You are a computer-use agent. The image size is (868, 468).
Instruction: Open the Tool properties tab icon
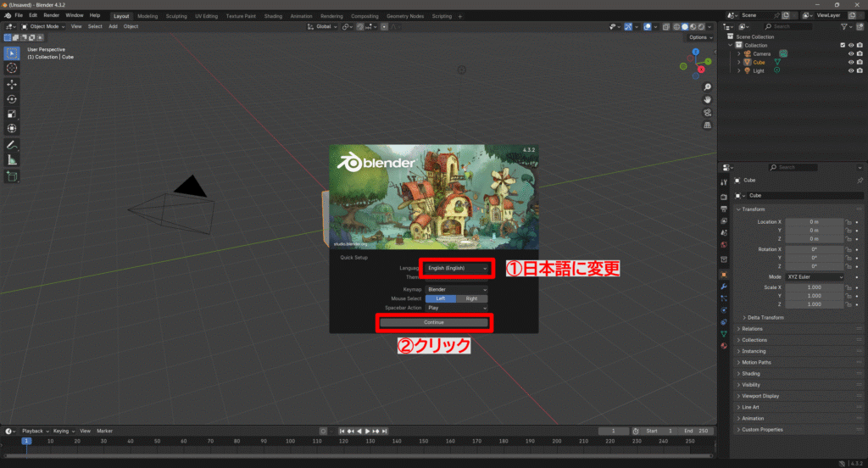point(724,182)
